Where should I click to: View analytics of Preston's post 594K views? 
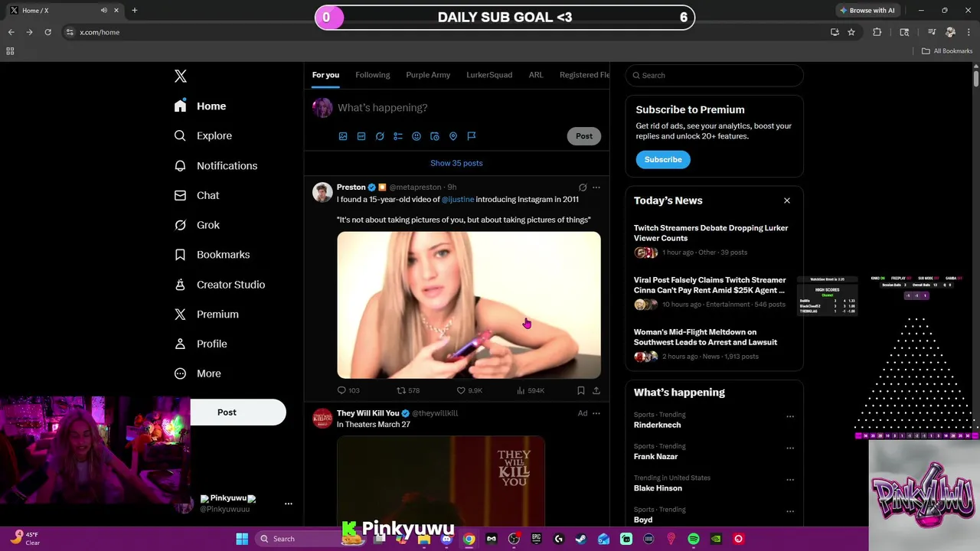click(x=531, y=390)
